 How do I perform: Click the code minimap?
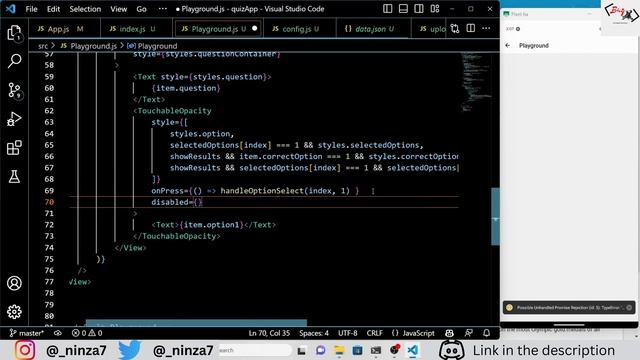(476, 82)
